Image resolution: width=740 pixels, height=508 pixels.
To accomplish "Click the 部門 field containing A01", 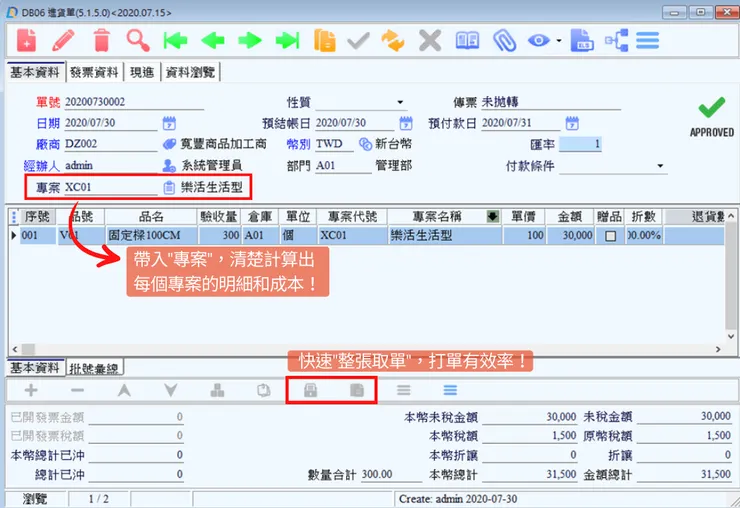I will click(343, 166).
